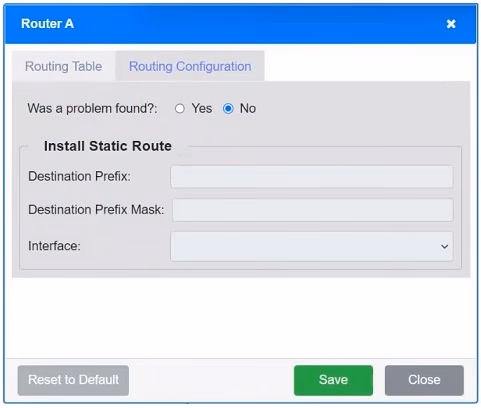Click the 'Destination Prefix:' label

[x=79, y=176]
